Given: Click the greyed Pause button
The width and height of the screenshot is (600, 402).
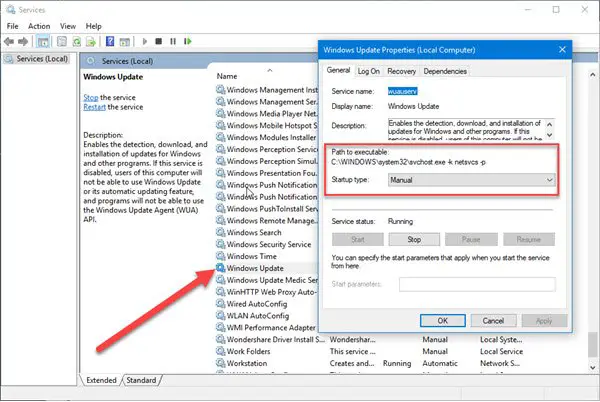Looking at the screenshot, I should [x=471, y=239].
